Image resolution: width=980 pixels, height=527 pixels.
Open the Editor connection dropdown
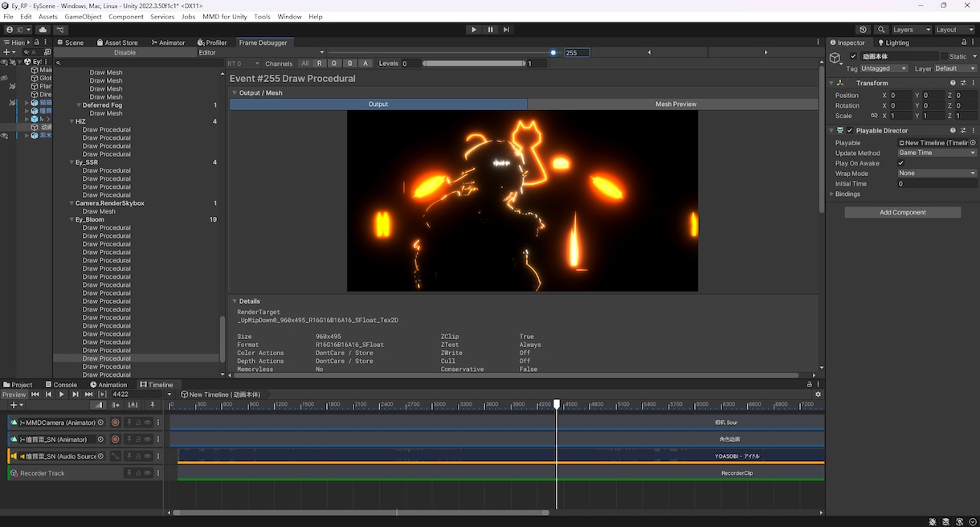tap(261, 52)
